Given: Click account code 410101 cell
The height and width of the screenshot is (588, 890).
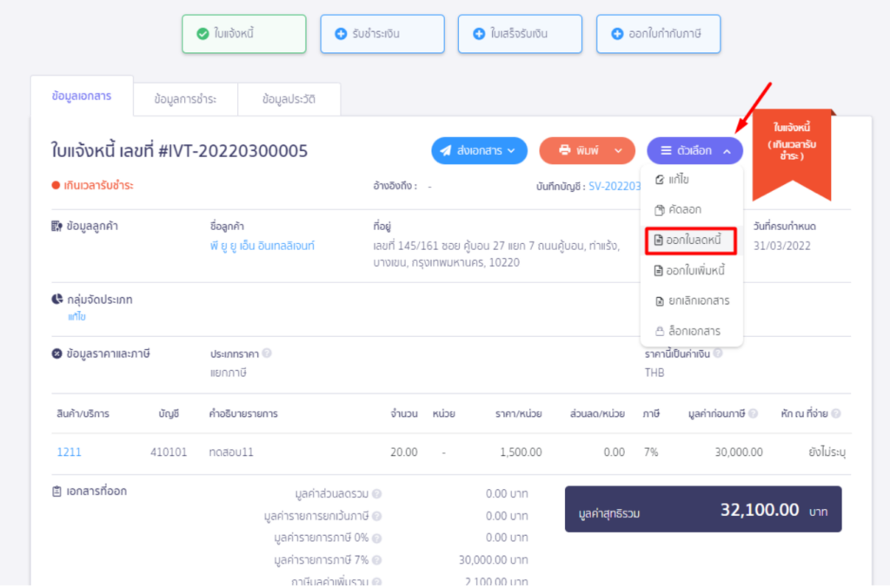Looking at the screenshot, I should click(169, 453).
